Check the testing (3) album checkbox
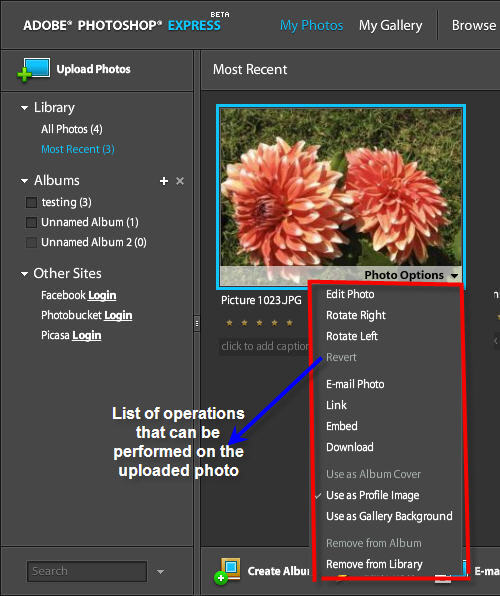Screen dimensions: 500x596 pyautogui.click(x=31, y=202)
